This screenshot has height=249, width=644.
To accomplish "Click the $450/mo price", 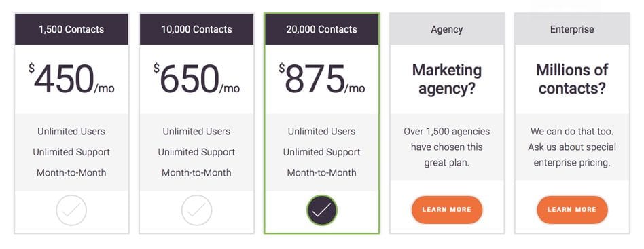I will coord(71,78).
